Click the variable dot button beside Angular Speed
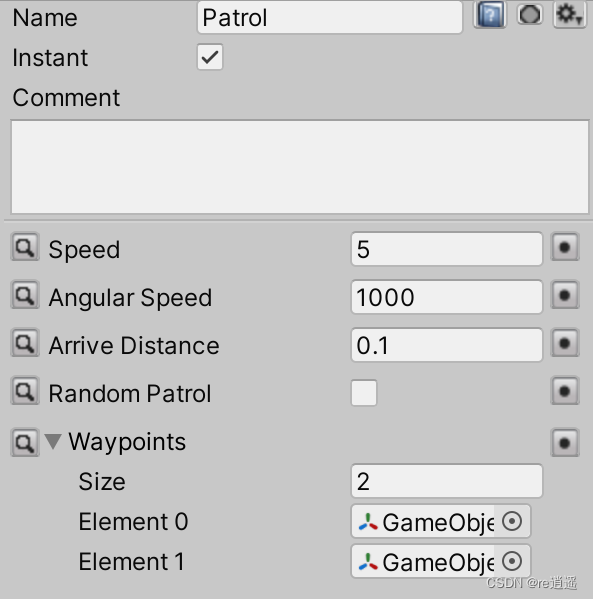The width and height of the screenshot is (593, 599). tap(565, 295)
